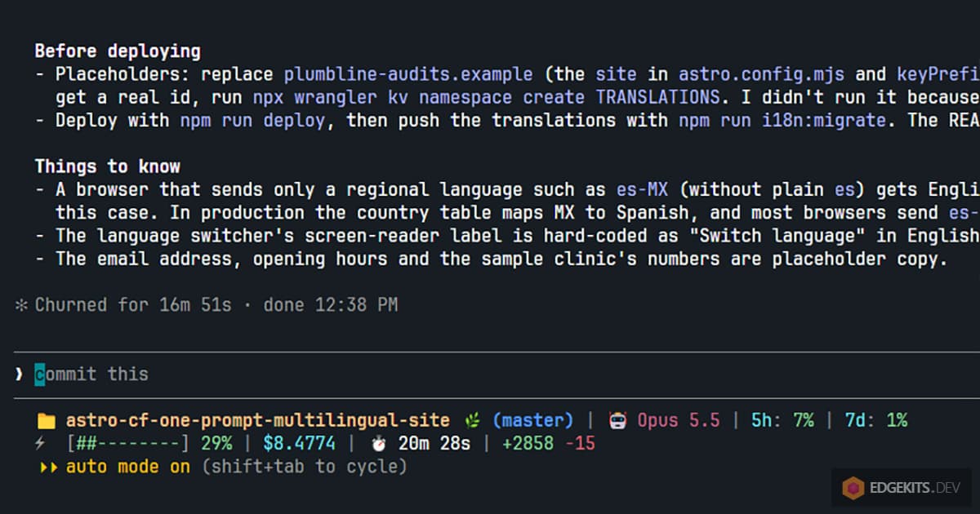980x514 pixels.
Task: Click the context usage bar [##--------]
Action: tap(128, 445)
